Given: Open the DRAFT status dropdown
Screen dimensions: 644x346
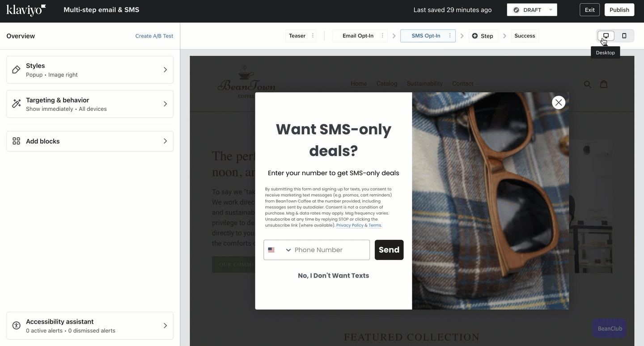Looking at the screenshot, I should 532,10.
